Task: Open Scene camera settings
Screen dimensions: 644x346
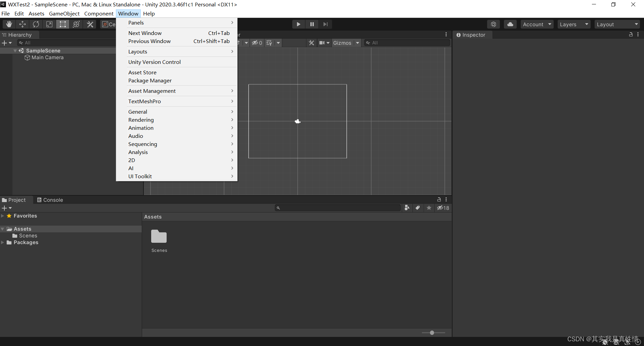Action: 324,43
